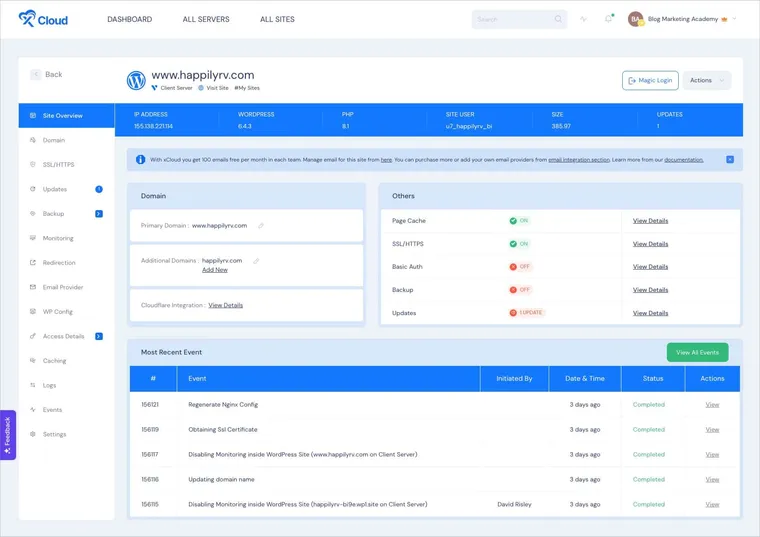Screen dimensions: 760x537
Task: Click the Magic Login button
Action: click(650, 80)
